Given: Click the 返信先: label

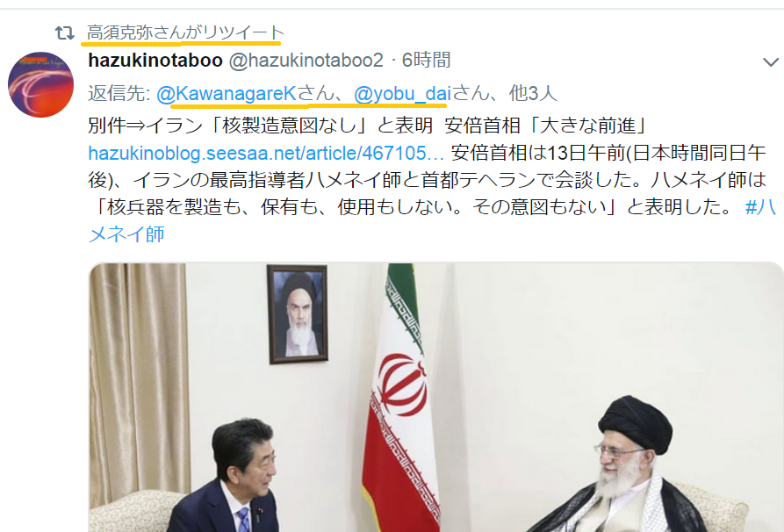Looking at the screenshot, I should point(119,94).
